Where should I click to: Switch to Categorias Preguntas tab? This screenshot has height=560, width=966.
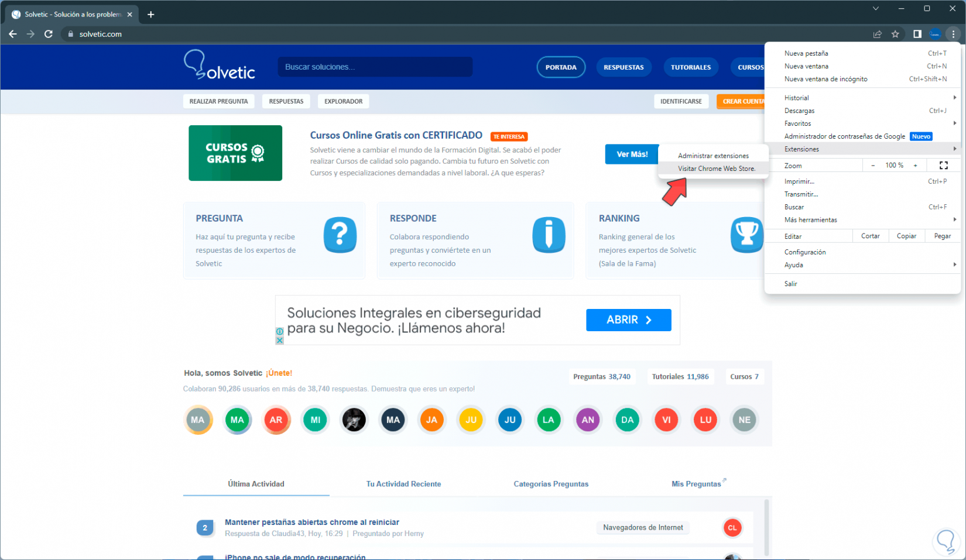pyautogui.click(x=551, y=484)
